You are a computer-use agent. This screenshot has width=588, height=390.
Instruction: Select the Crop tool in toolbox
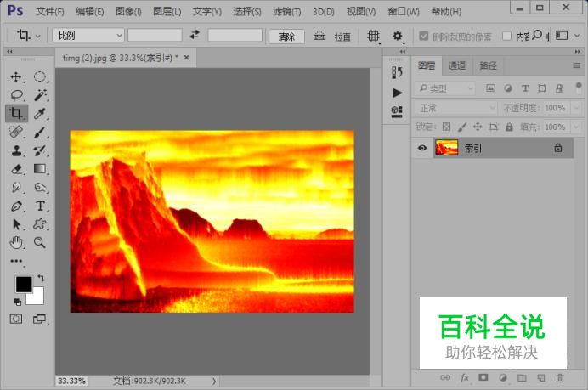click(x=16, y=113)
